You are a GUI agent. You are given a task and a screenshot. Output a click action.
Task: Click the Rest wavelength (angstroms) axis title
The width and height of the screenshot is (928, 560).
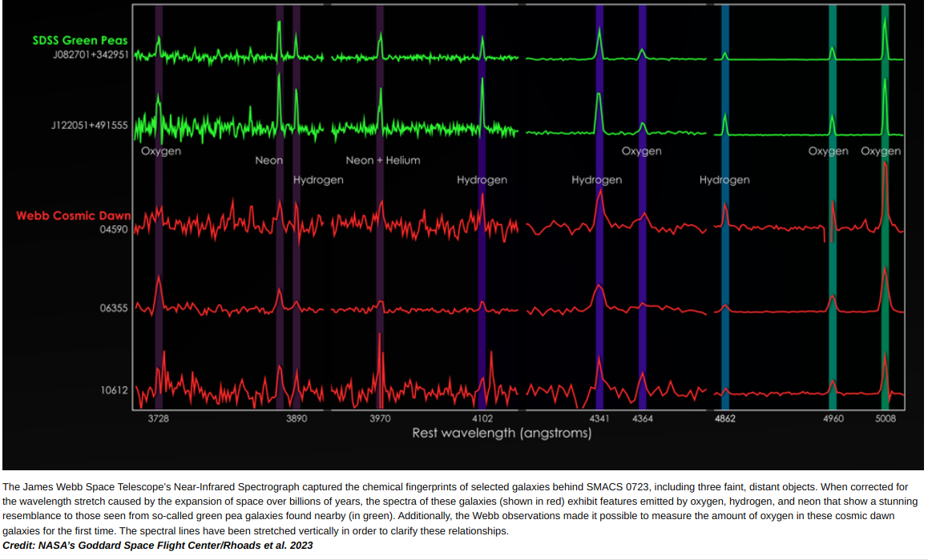(502, 433)
